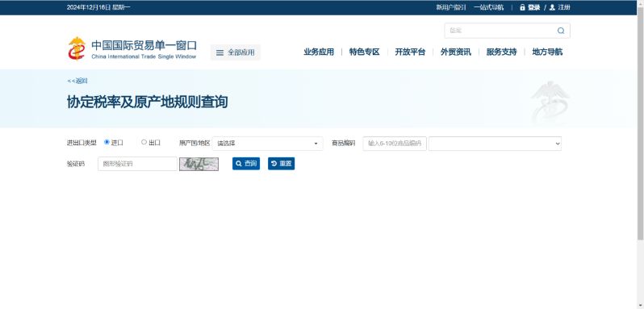Open the commodity code description dropdown
This screenshot has width=644, height=309.
click(495, 144)
